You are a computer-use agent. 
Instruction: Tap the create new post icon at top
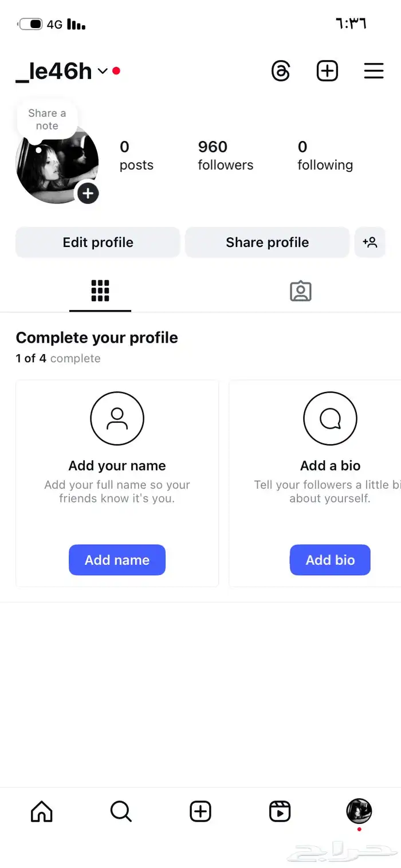[327, 71]
